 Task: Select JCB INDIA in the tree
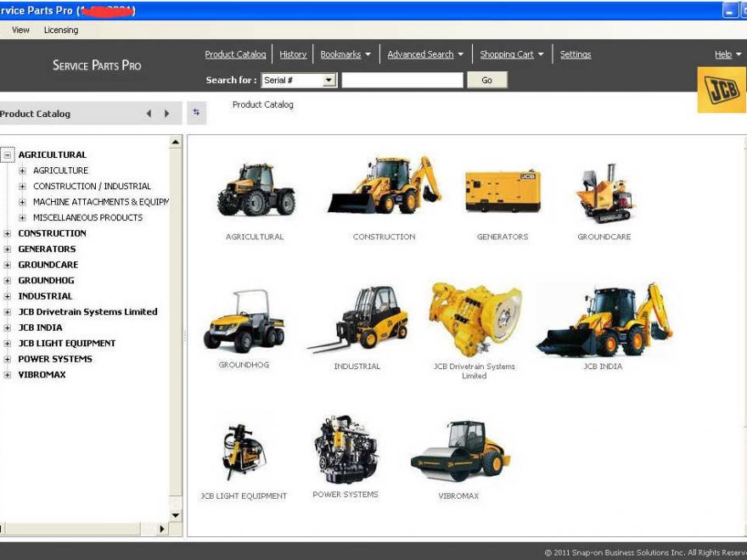tap(40, 328)
